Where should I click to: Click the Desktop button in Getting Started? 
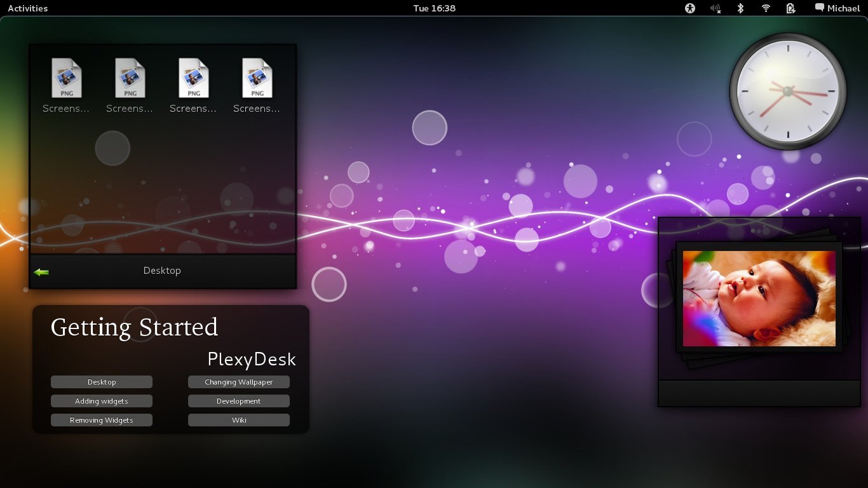tap(102, 382)
